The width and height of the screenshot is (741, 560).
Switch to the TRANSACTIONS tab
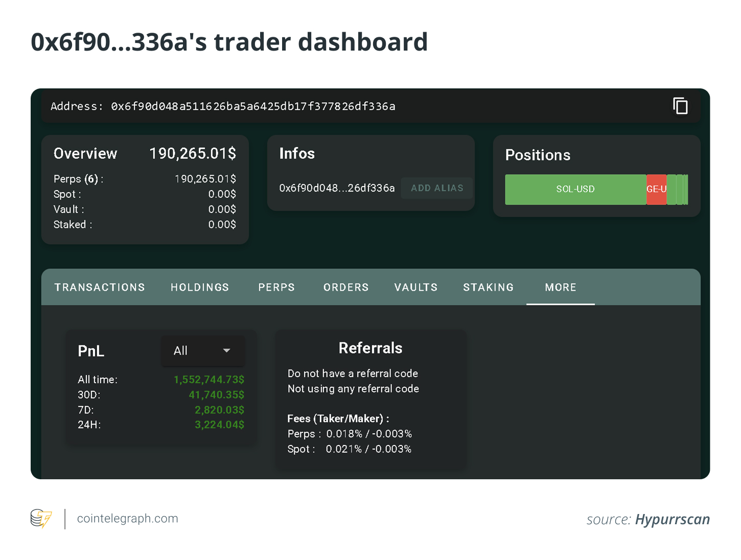[99, 287]
